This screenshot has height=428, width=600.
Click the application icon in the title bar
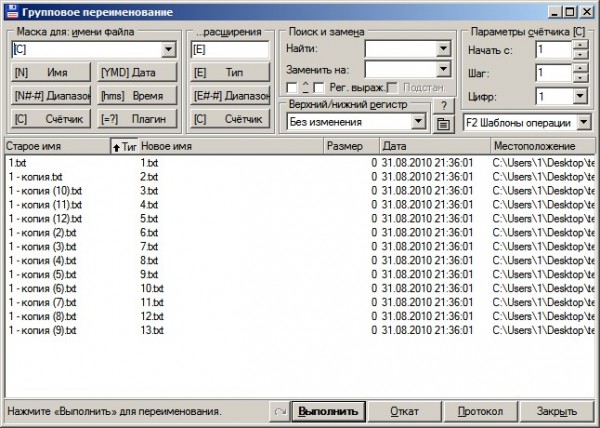tap(12, 12)
